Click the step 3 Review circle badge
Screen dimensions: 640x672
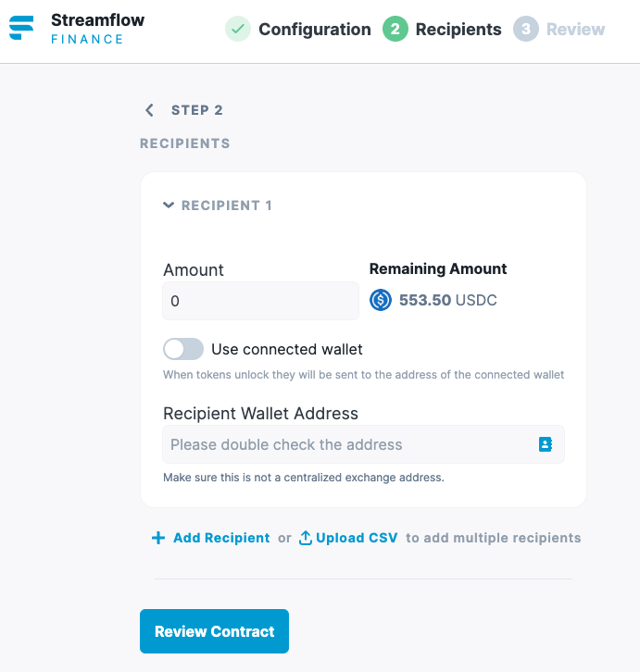(525, 29)
